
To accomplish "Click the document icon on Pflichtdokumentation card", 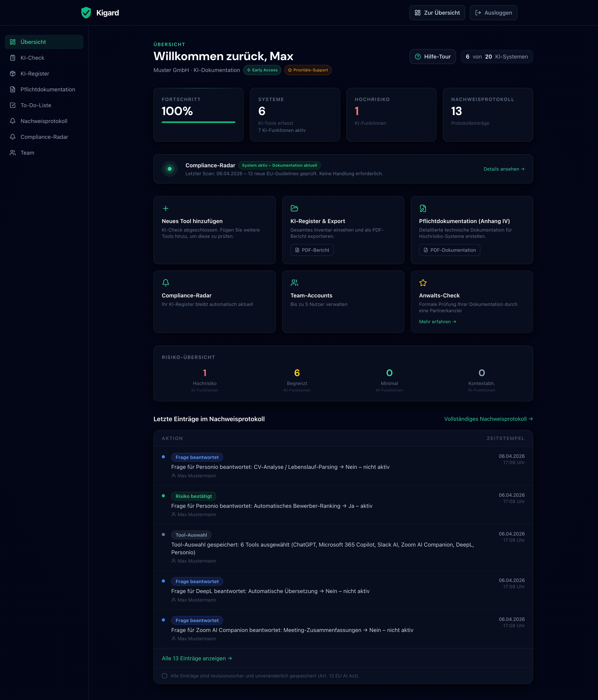I will click(x=423, y=208).
